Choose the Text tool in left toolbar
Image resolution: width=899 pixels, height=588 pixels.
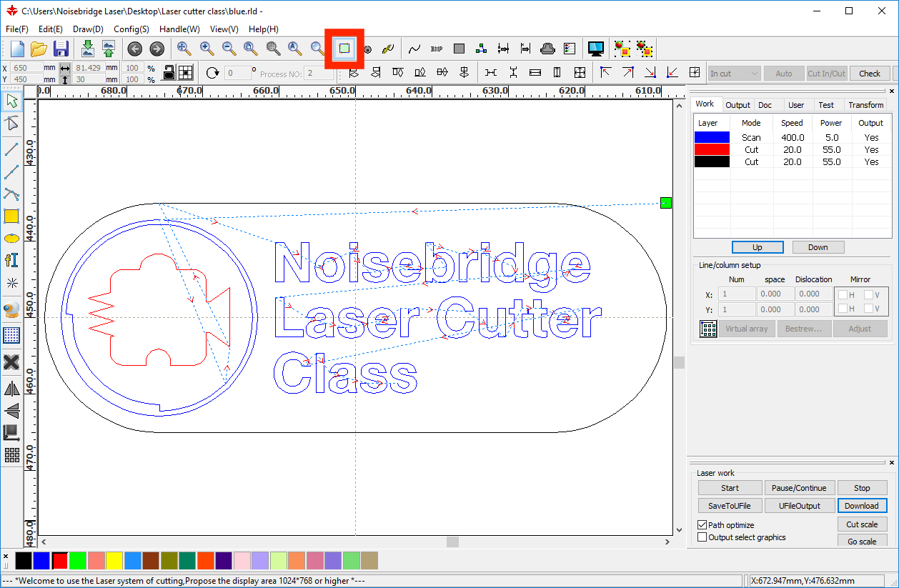pyautogui.click(x=11, y=260)
